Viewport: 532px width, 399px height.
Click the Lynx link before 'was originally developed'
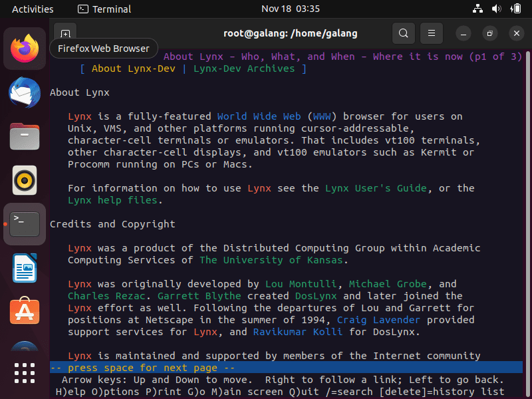[x=80, y=284]
